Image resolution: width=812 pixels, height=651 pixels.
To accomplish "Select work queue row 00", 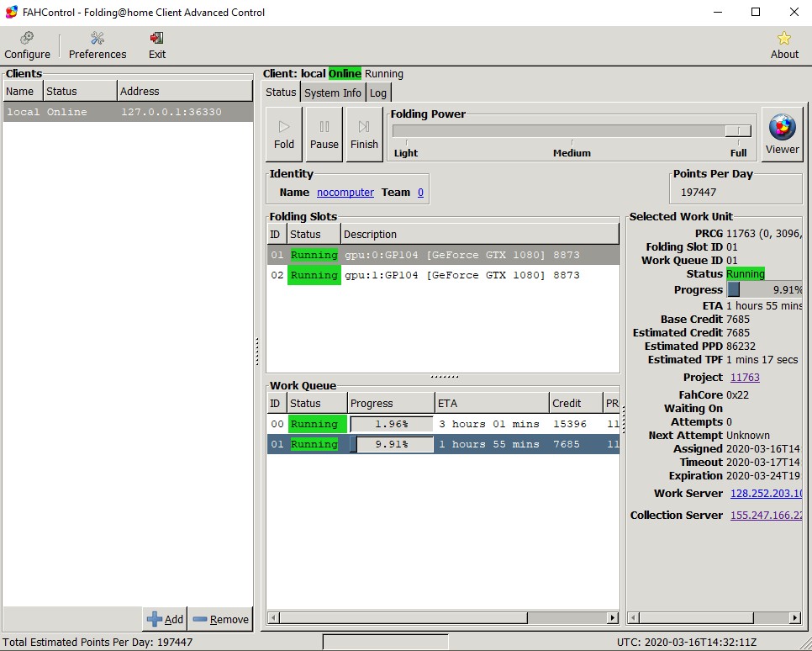I will (x=443, y=424).
